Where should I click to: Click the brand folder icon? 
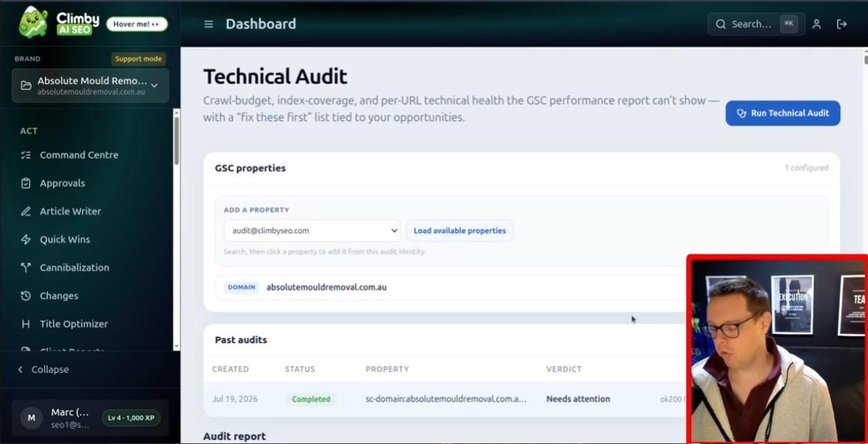26,86
